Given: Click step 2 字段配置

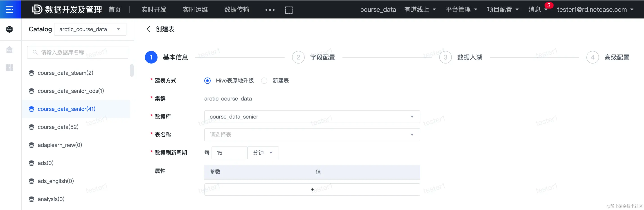Looking at the screenshot, I should tap(313, 57).
